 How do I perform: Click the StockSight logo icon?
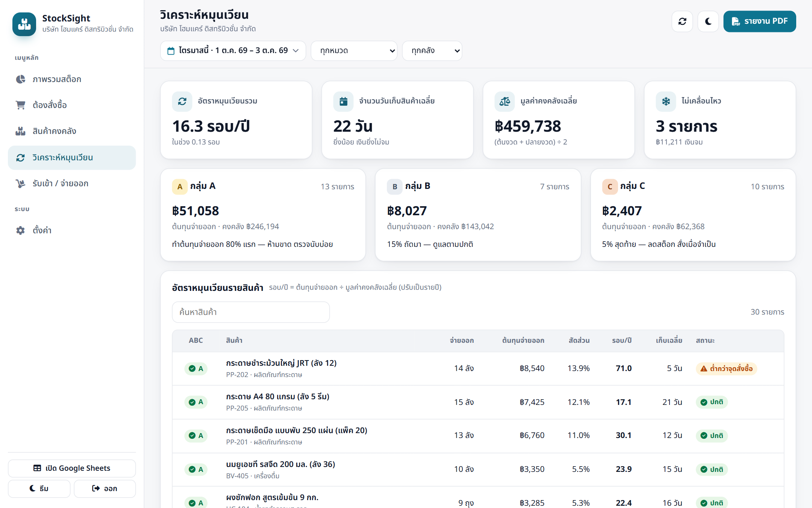[24, 24]
